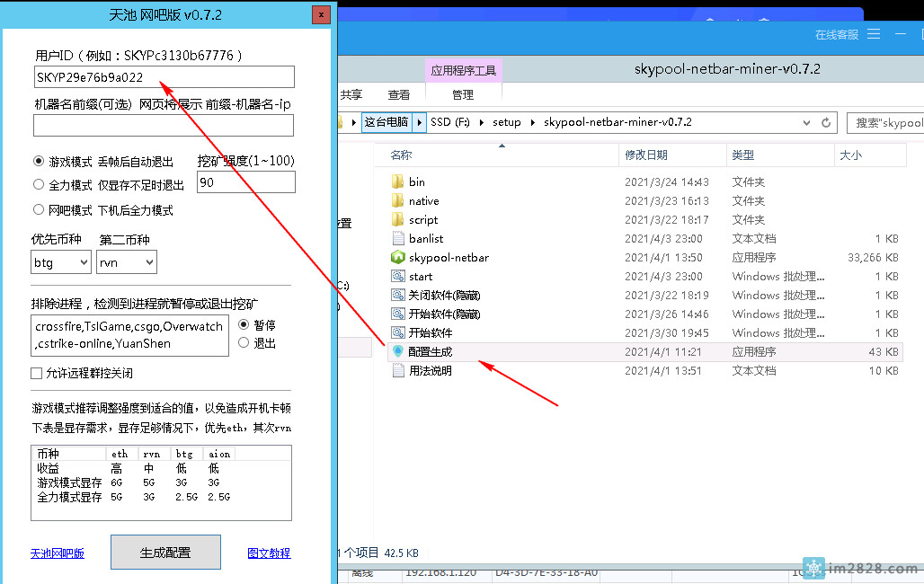Click the 机器名前缀 input field

[164, 125]
